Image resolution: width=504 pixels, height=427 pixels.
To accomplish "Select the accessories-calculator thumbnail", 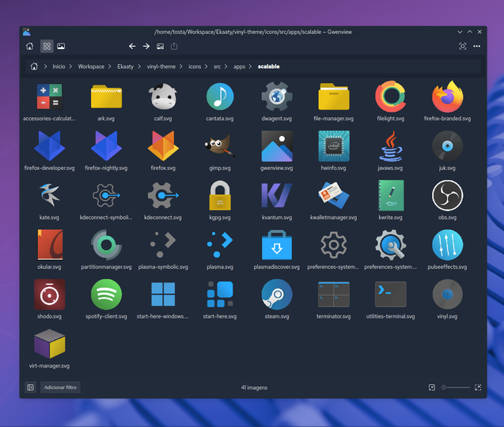I will 49,96.
